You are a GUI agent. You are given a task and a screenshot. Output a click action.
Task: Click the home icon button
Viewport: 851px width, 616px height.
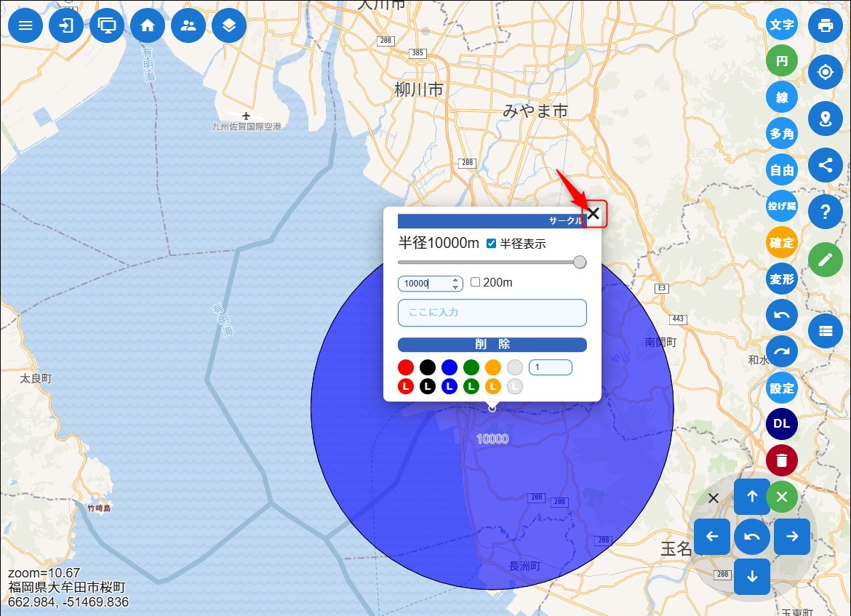[148, 25]
